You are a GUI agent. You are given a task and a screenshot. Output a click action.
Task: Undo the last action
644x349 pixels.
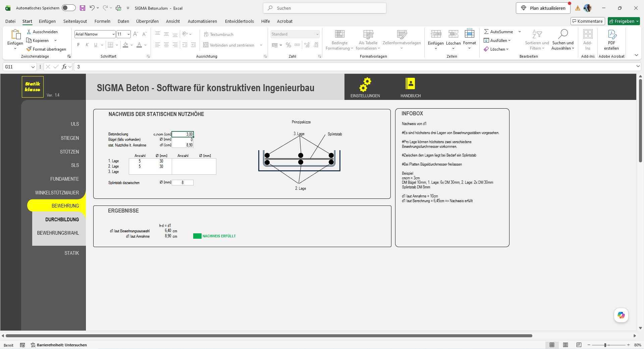click(x=92, y=8)
